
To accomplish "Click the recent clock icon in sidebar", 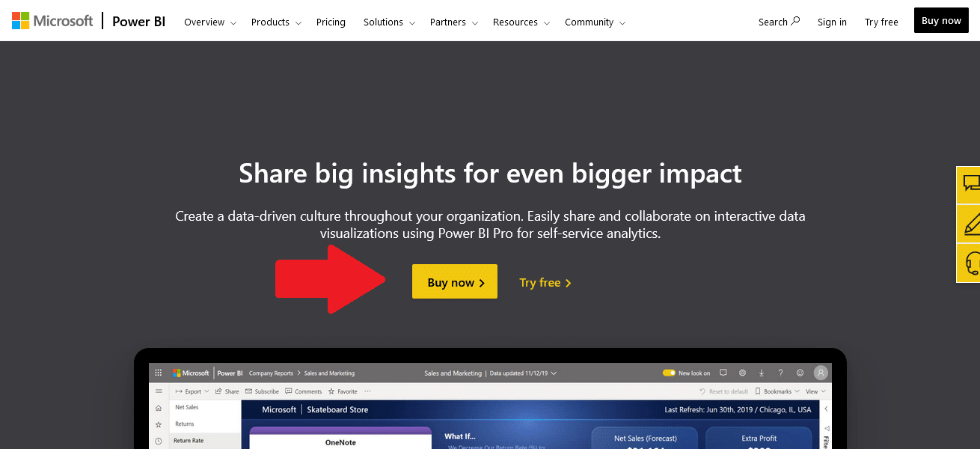I will (x=158, y=441).
